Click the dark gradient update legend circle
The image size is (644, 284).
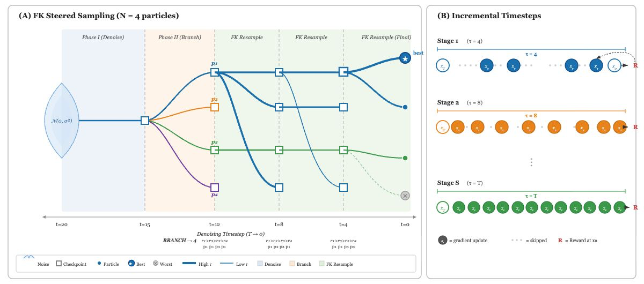[442, 240]
